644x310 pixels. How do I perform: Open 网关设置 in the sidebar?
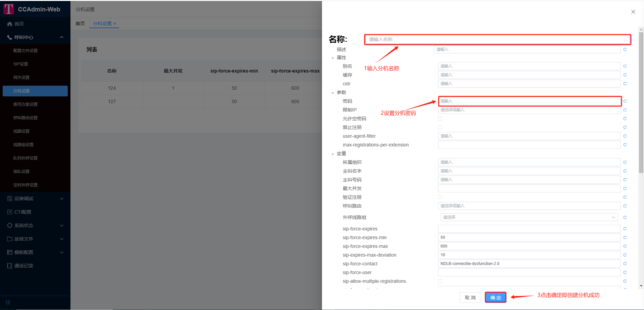21,78
